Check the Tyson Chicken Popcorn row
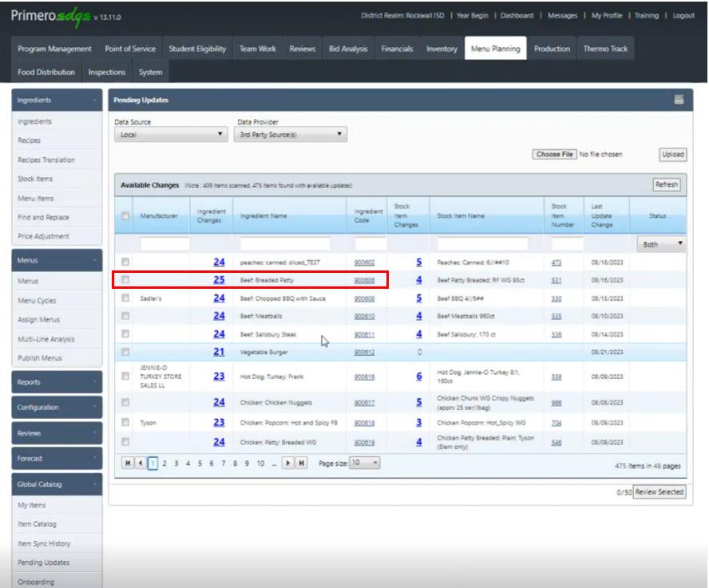Screen dimensions: 709x588 point(125,422)
